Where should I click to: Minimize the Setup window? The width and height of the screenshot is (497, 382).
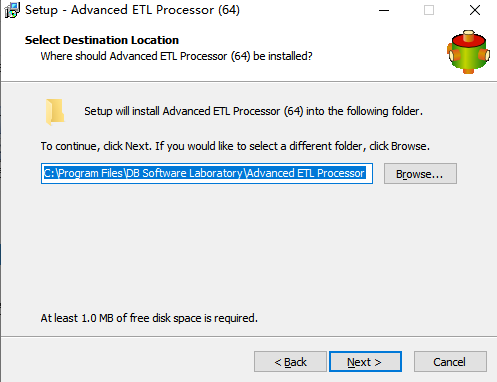(x=384, y=10)
